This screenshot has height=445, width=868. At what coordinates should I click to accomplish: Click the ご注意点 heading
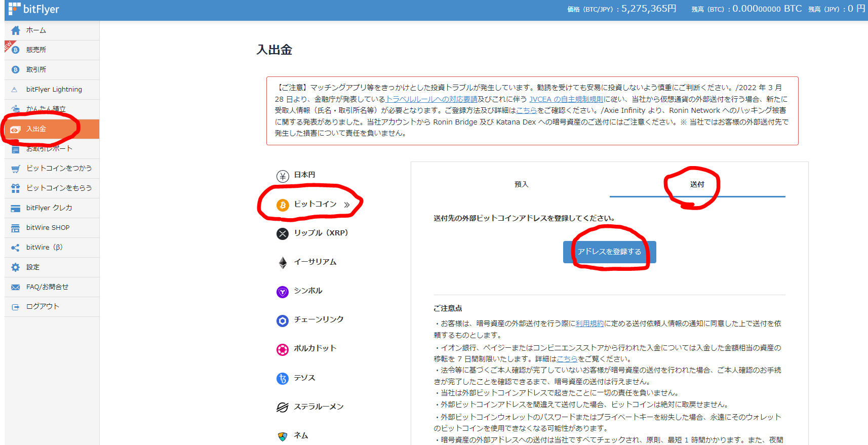[448, 308]
